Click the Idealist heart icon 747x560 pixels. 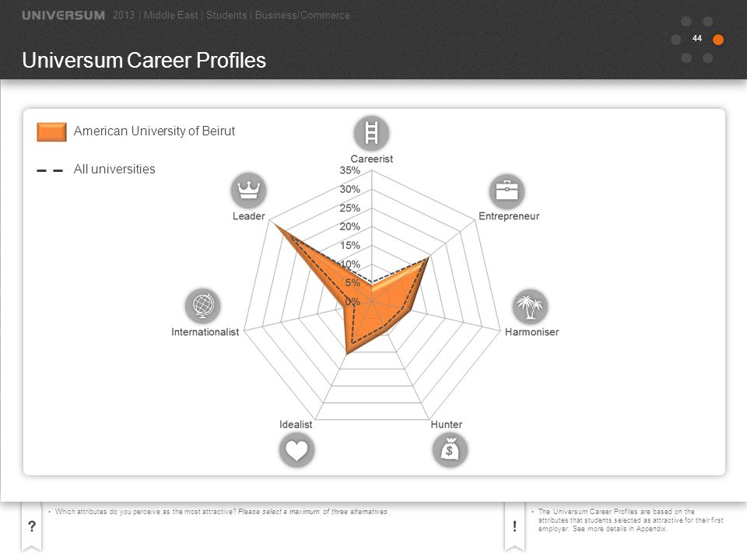click(296, 450)
